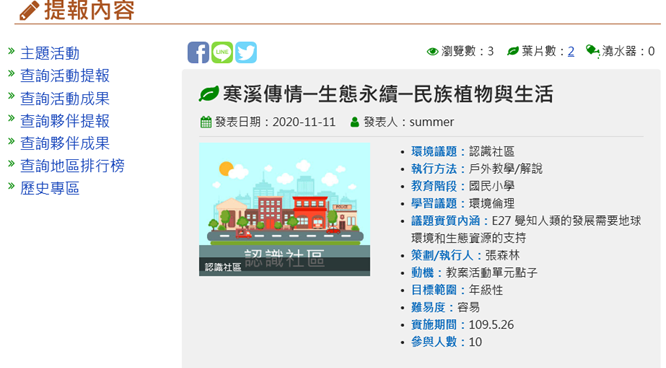Image resolution: width=666 pixels, height=368 pixels.
Task: Open 查詢活動成果 sidebar link
Action: tap(65, 98)
